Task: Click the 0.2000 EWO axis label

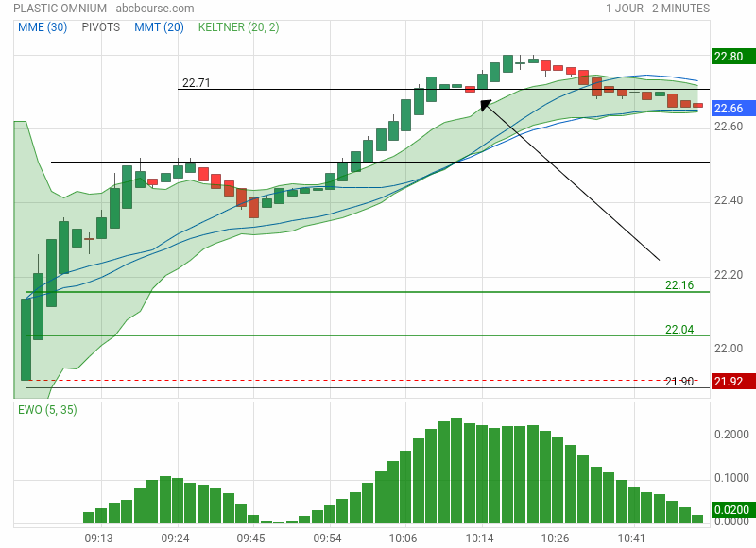Action: (x=731, y=435)
